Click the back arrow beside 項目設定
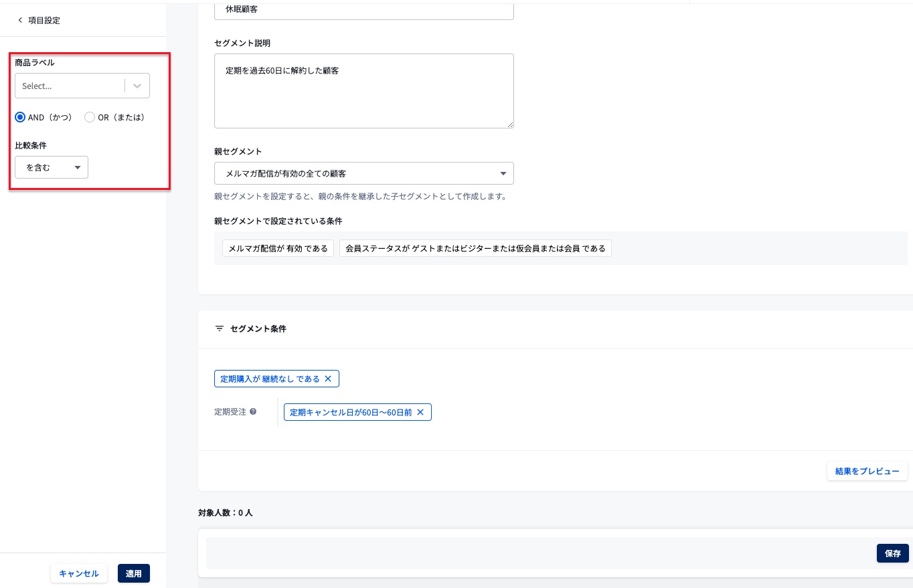This screenshot has height=588, width=913. point(20,20)
